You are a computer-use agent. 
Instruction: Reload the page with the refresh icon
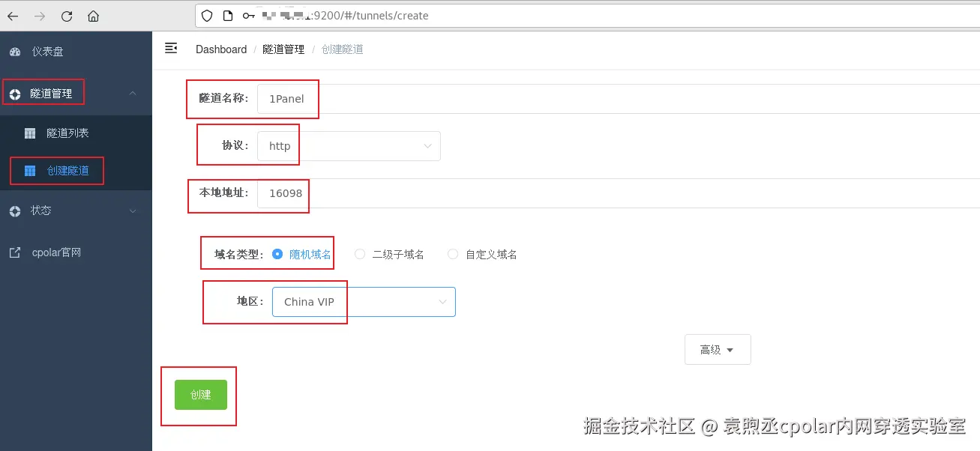[x=67, y=16]
